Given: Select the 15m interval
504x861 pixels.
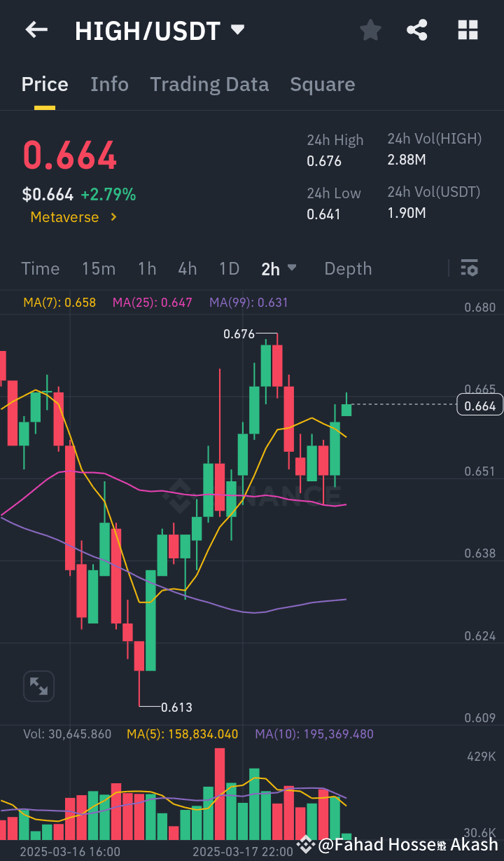Looking at the screenshot, I should click(99, 268).
